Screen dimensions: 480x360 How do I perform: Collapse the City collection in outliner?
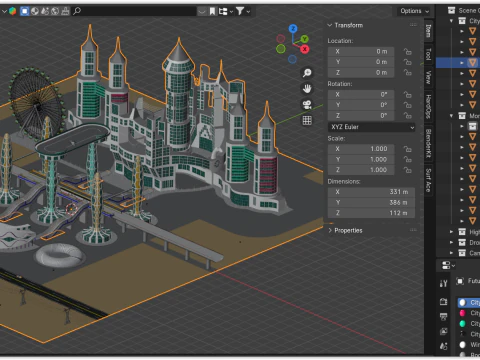pos(451,21)
